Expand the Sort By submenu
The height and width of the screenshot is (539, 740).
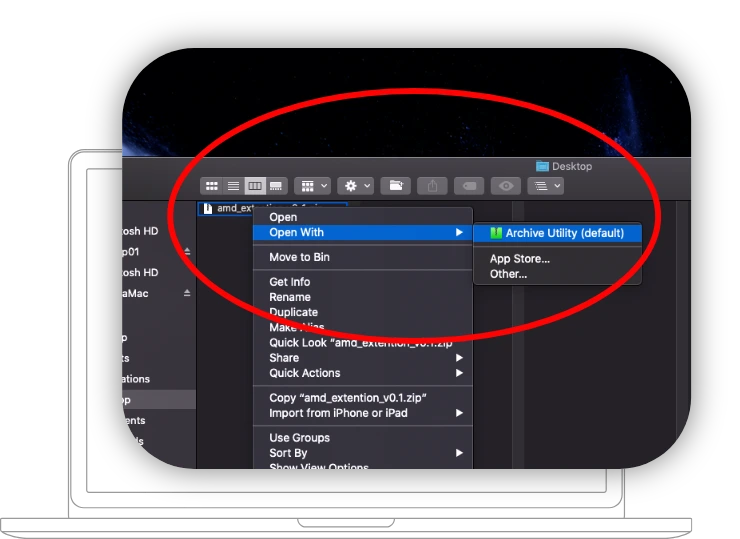coord(363,453)
